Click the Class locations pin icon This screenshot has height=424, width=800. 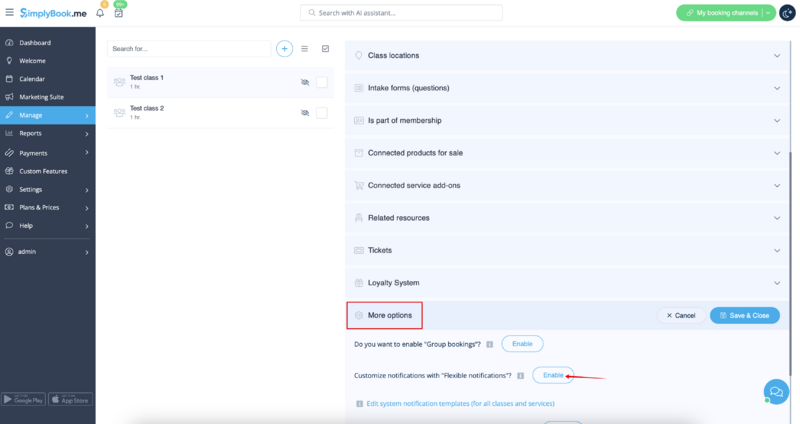(359, 55)
